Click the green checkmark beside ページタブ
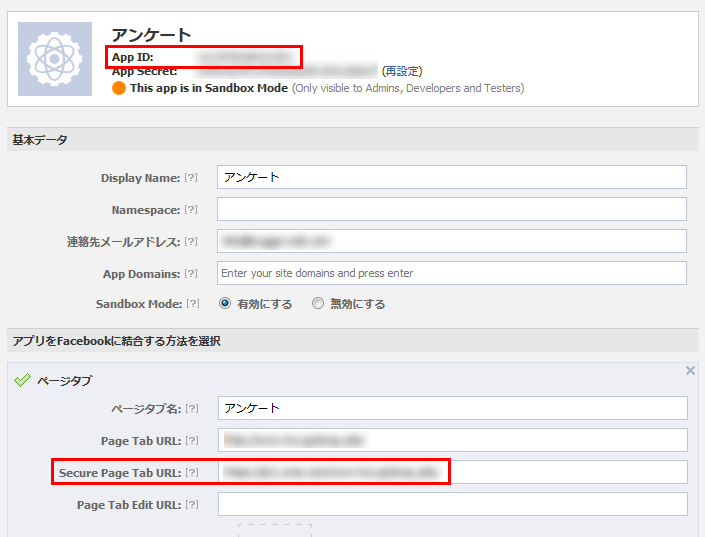 tap(22, 380)
